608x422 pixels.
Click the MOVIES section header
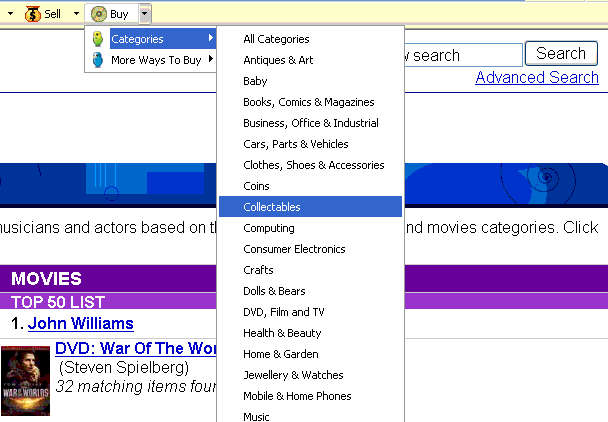47,278
